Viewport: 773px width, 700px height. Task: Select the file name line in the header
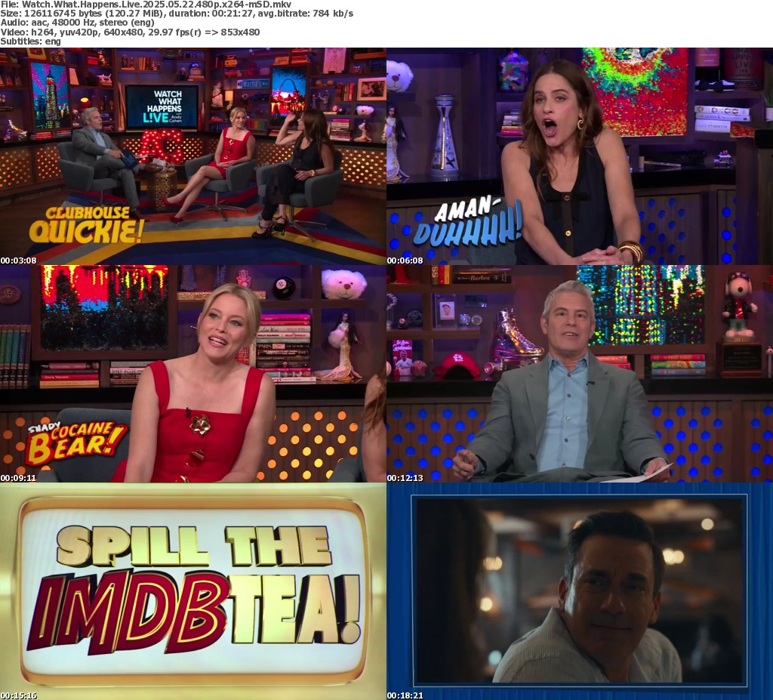pyautogui.click(x=146, y=4)
